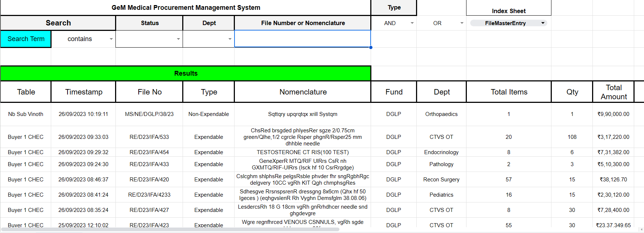
Task: Select quantity cell 108
Action: coord(572,137)
